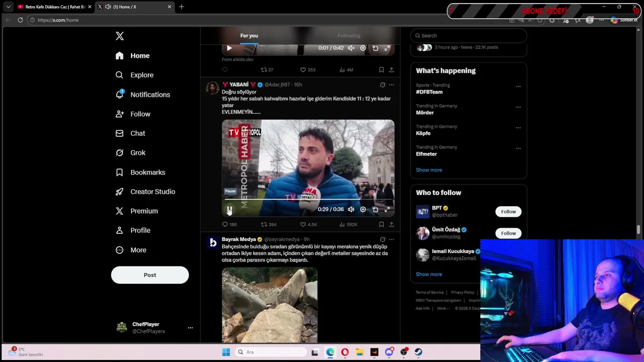Enter fullscreen on the aikido.dev video

point(387,48)
